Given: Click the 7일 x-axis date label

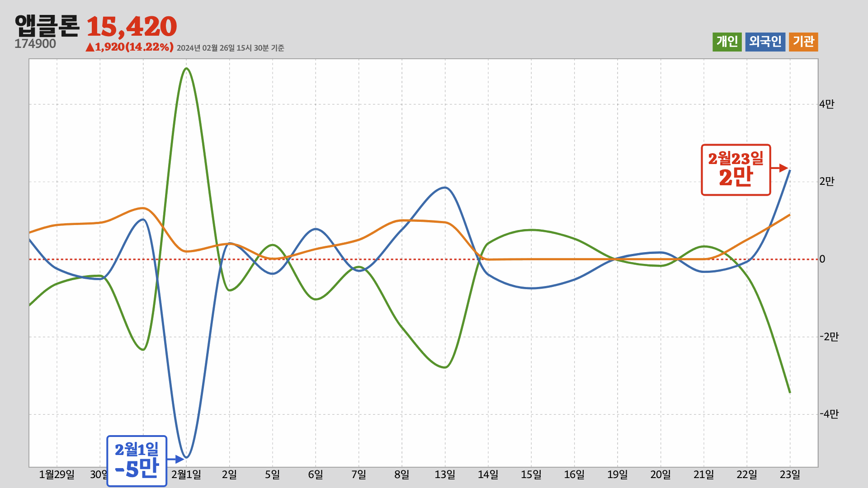Looking at the screenshot, I should pos(359,475).
